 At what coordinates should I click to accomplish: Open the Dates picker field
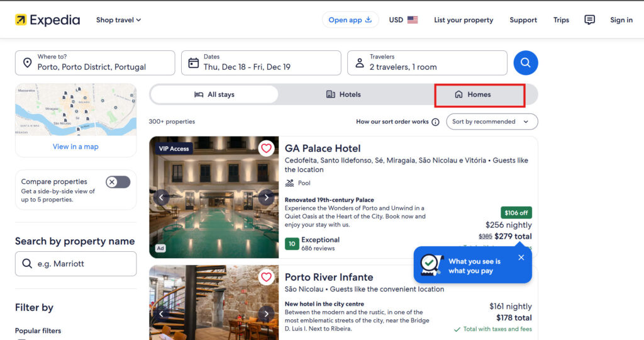pos(261,63)
